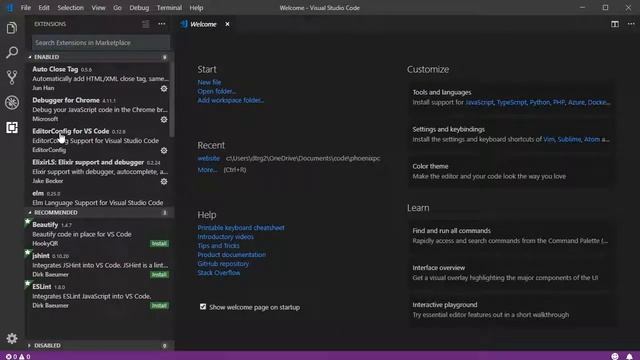
Task: Open Tips and Tricks link
Action: 218,245
